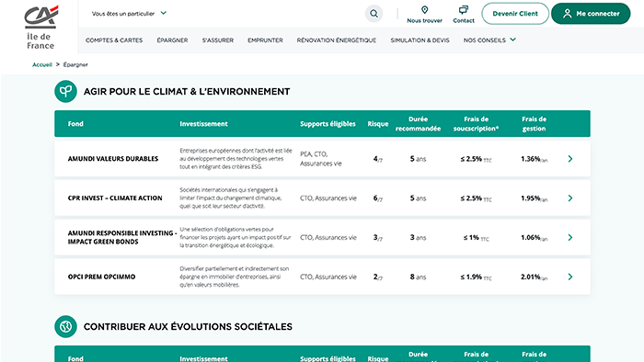Click the 'Fond' header in climate table

click(x=75, y=124)
